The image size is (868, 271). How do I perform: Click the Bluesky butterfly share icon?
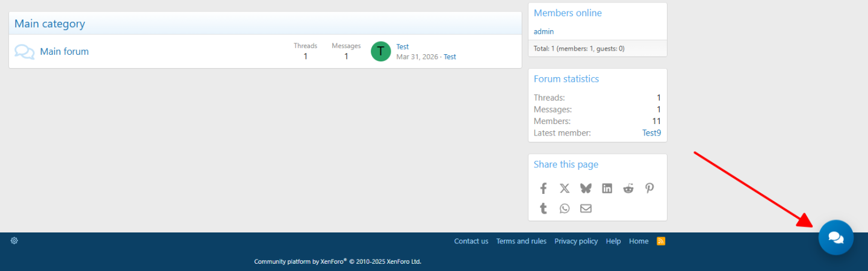click(x=586, y=188)
